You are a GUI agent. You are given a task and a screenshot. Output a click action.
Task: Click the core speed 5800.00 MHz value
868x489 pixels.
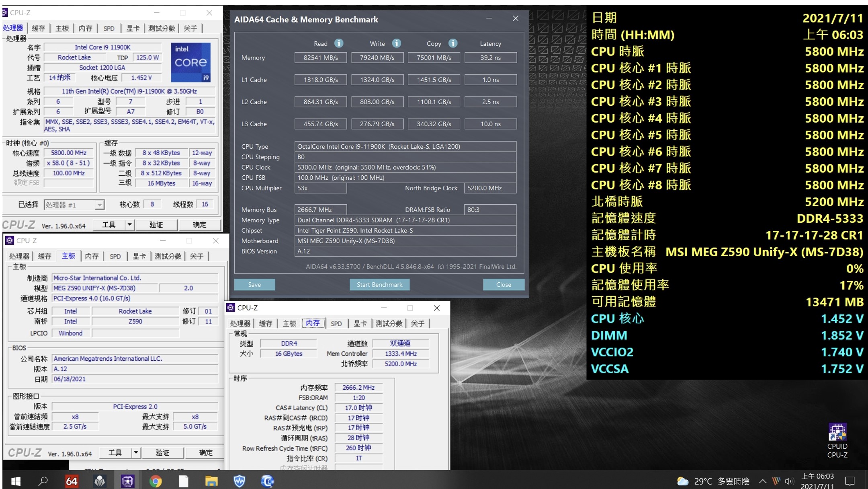tap(69, 153)
